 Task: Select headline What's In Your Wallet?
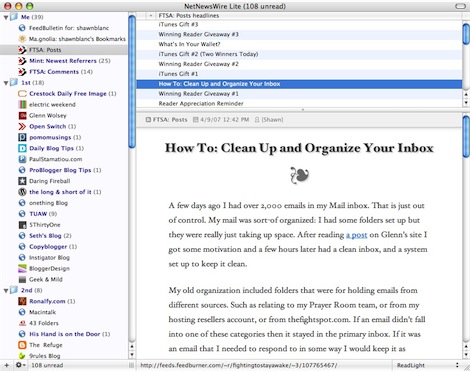coord(299,44)
